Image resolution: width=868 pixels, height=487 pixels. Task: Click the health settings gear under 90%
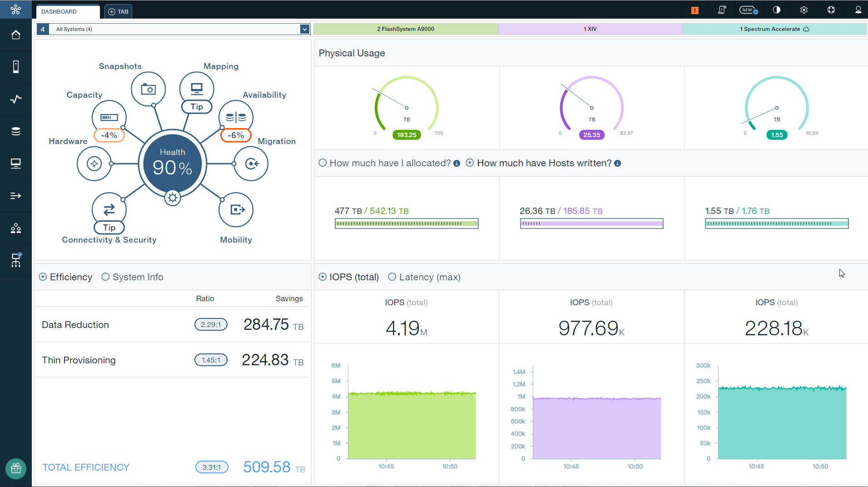(172, 198)
